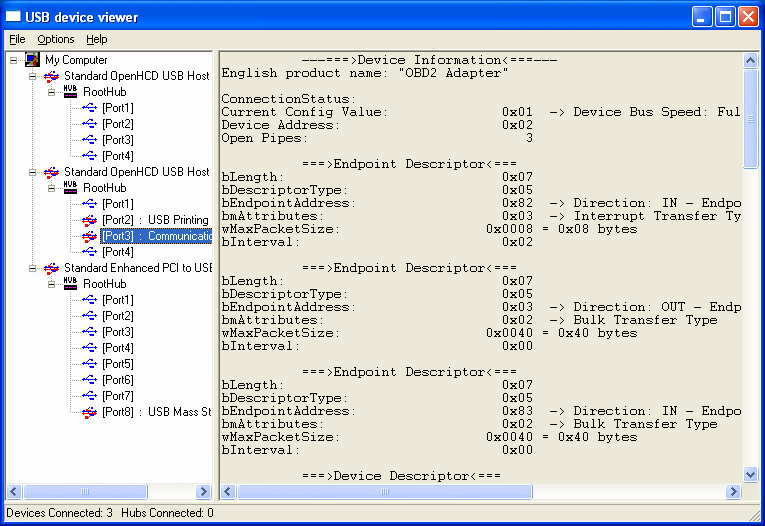The width and height of the screenshot is (765, 526).
Task: Click the USB device viewer title bar icon
Action: point(13,17)
